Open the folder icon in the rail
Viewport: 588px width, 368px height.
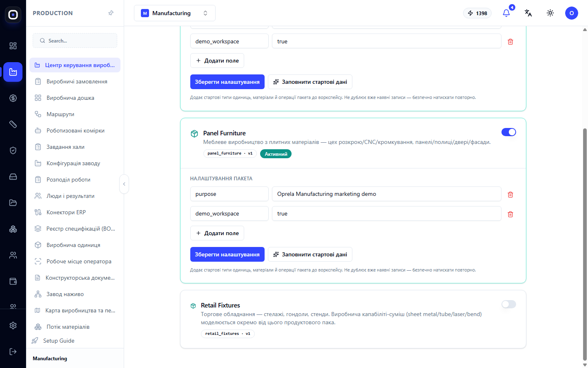pos(13,203)
